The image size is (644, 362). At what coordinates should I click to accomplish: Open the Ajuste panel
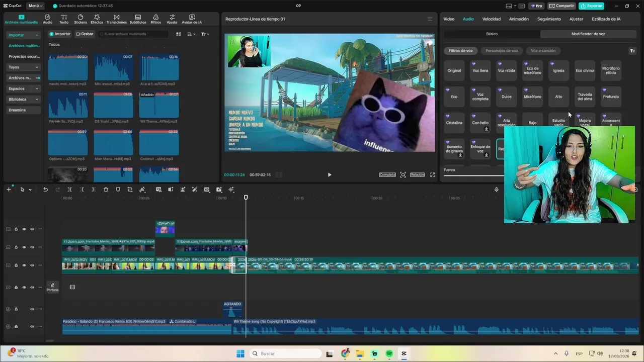[x=172, y=19]
